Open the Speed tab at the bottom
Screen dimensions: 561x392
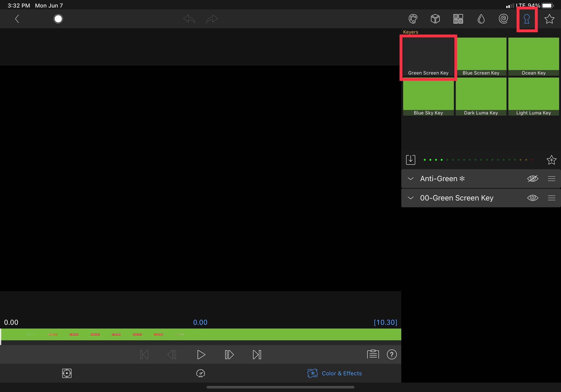(200, 373)
